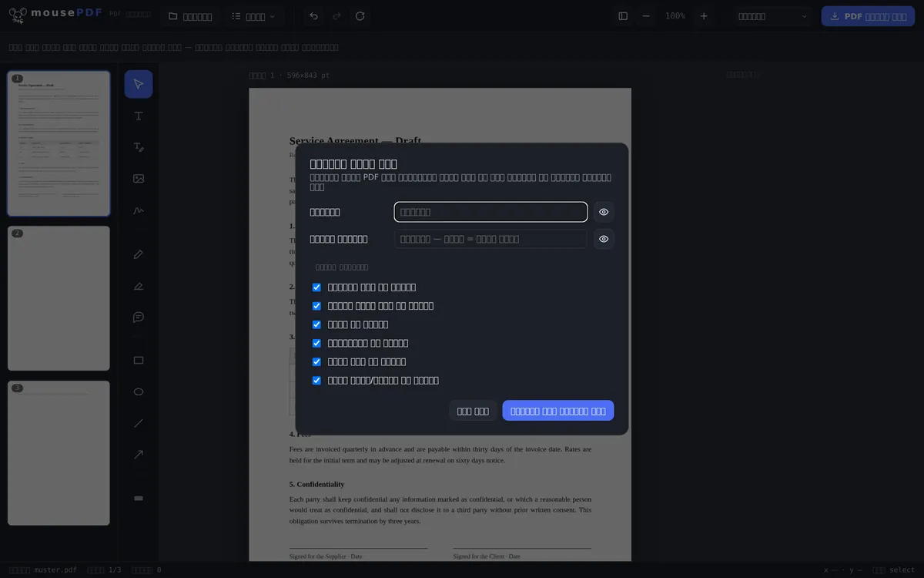Viewport: 924px width, 578px height.
Task: Click the '5. Confidentiality' heading
Action: (316, 484)
